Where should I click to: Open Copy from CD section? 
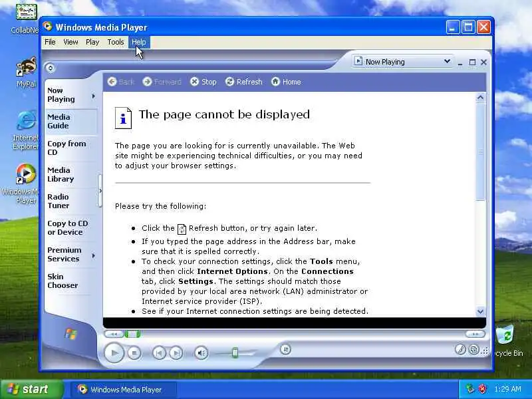(x=71, y=148)
